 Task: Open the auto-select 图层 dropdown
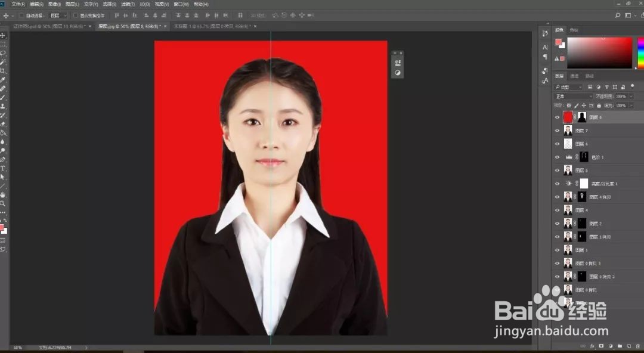point(58,16)
